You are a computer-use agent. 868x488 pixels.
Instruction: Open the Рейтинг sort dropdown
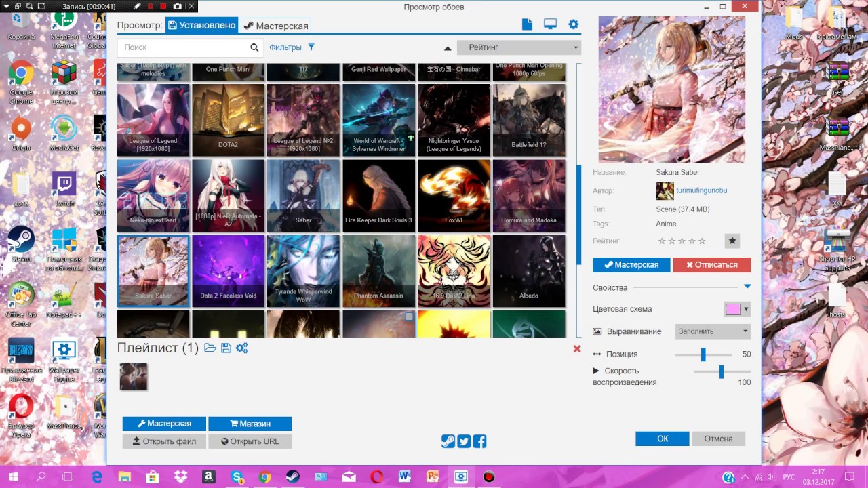pyautogui.click(x=519, y=47)
